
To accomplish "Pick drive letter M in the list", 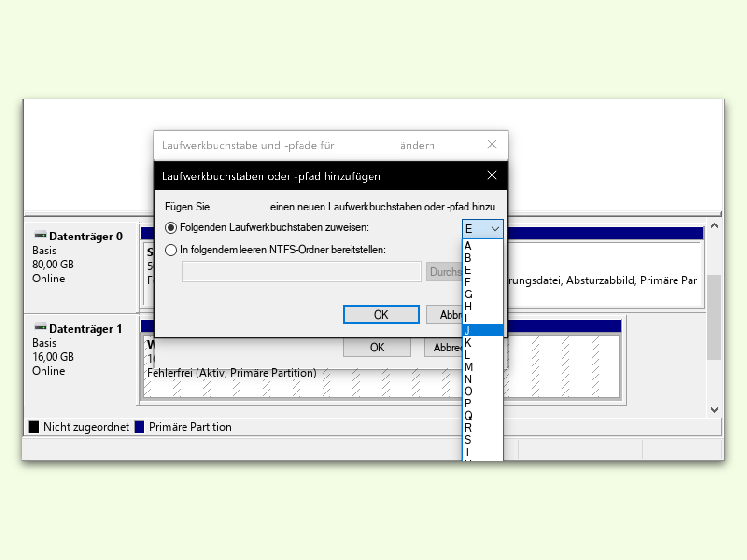I will pyautogui.click(x=483, y=367).
